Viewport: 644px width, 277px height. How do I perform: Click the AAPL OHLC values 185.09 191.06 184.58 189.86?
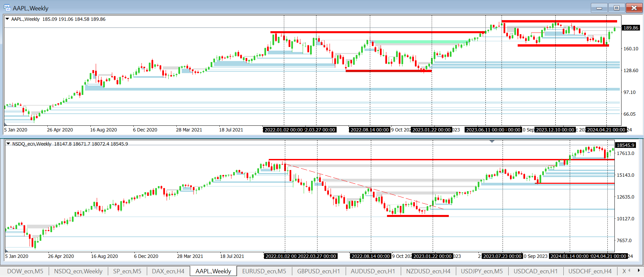(74, 19)
